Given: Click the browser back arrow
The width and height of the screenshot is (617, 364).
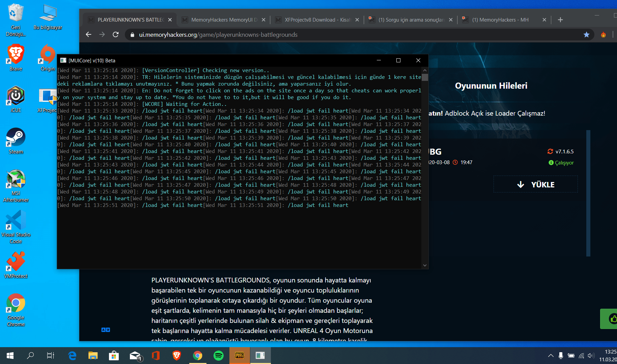Looking at the screenshot, I should (88, 34).
